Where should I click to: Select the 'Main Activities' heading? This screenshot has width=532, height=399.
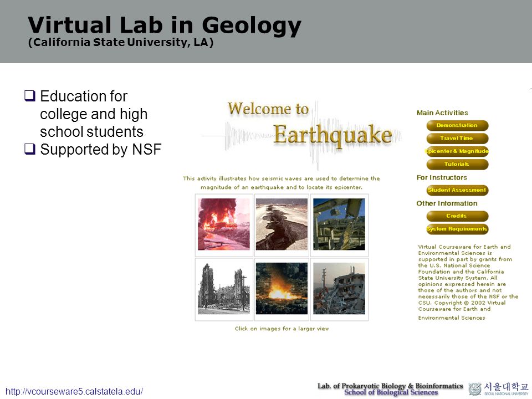[x=442, y=113]
